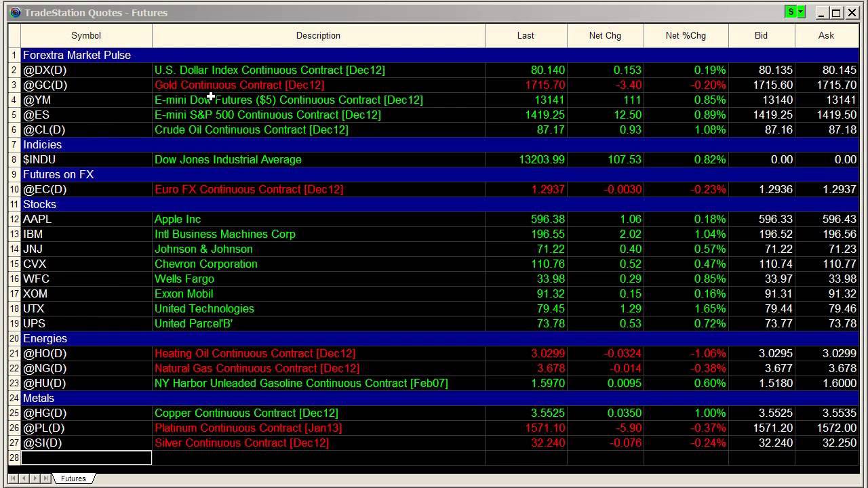Image resolution: width=868 pixels, height=488 pixels.
Task: Click the UTX symbol cell
Action: 86,308
